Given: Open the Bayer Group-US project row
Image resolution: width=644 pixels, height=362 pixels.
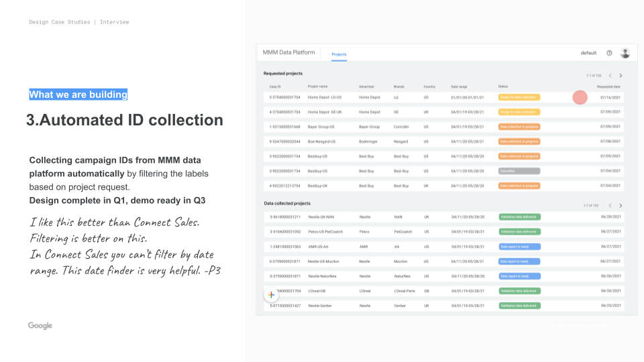Looking at the screenshot, I should pyautogui.click(x=443, y=127).
